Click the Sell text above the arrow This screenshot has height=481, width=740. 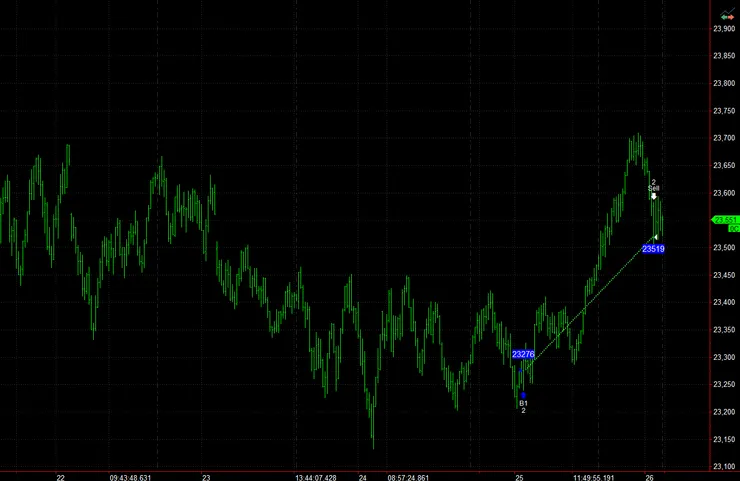[654, 188]
